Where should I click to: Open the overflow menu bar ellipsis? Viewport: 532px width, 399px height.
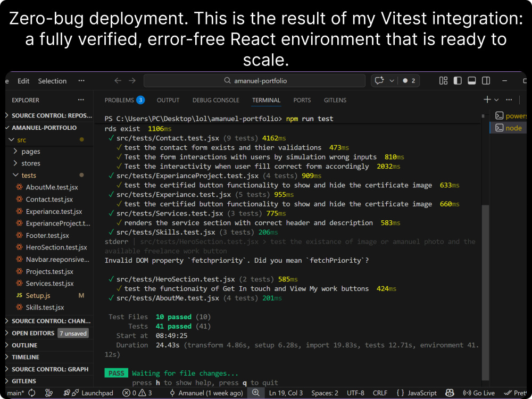click(81, 81)
